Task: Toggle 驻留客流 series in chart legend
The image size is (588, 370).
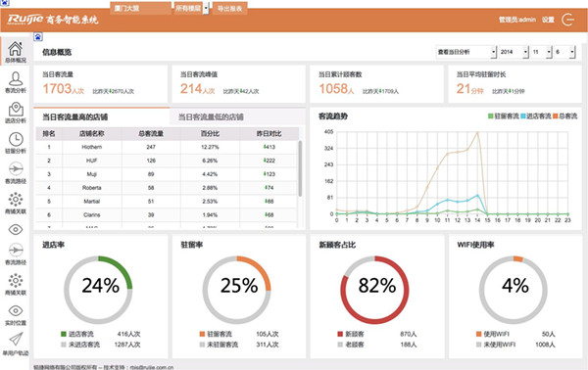Action: pos(504,116)
